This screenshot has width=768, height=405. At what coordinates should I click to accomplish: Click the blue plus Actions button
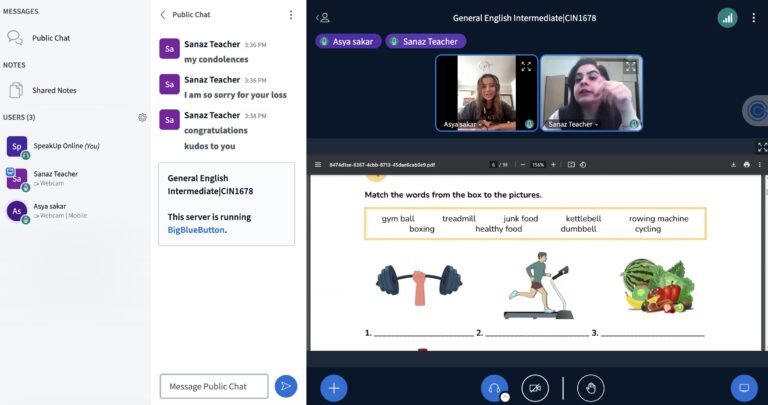coord(334,387)
